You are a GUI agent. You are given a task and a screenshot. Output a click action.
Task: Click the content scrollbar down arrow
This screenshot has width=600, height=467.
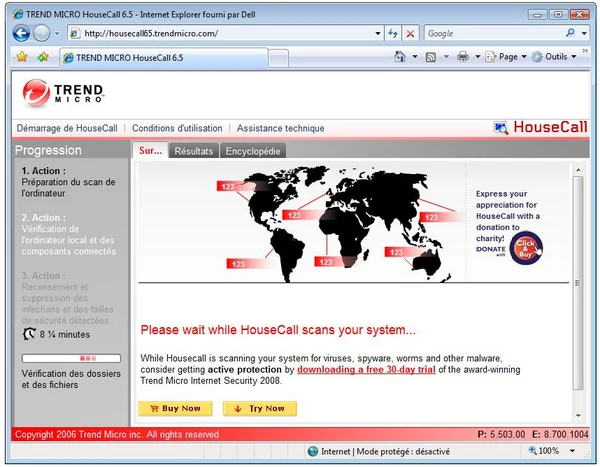click(578, 415)
